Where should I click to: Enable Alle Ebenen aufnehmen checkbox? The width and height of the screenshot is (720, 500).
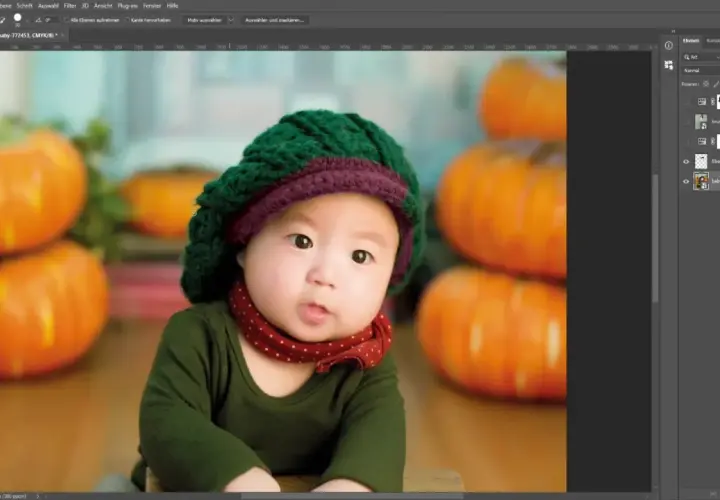[x=67, y=20]
